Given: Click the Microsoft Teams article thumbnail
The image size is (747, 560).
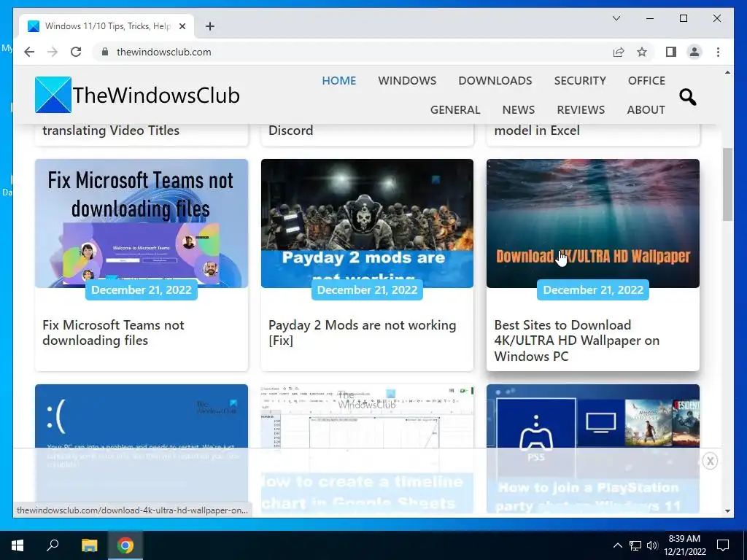Looking at the screenshot, I should 142,223.
